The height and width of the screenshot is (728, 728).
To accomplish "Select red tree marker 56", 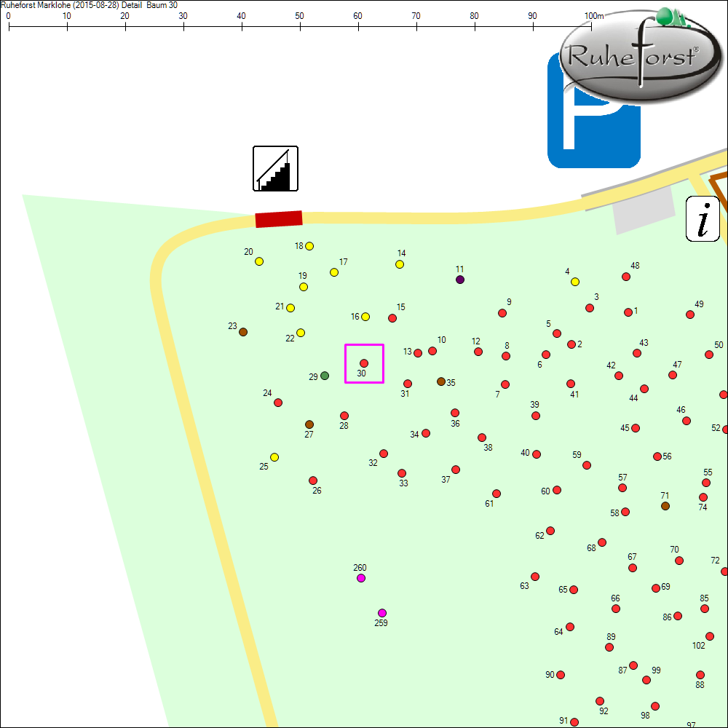I will click(657, 457).
